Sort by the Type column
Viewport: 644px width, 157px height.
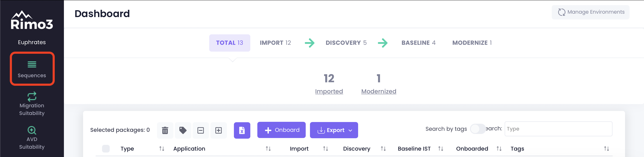[162, 149]
